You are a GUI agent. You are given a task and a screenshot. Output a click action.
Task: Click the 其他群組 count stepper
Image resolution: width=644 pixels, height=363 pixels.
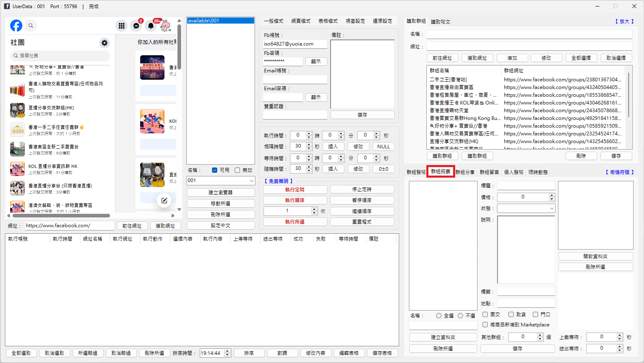click(540, 337)
